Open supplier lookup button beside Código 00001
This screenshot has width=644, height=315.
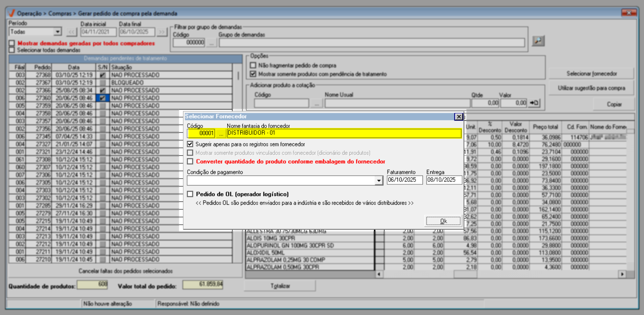pos(221,133)
